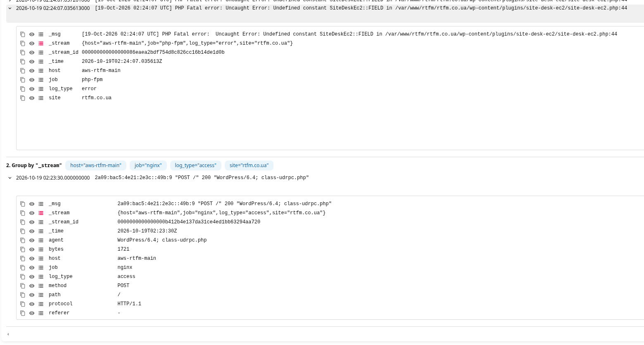Click the nginx _stream label set value
Viewport: 644px width, 345px height.
[221, 213]
